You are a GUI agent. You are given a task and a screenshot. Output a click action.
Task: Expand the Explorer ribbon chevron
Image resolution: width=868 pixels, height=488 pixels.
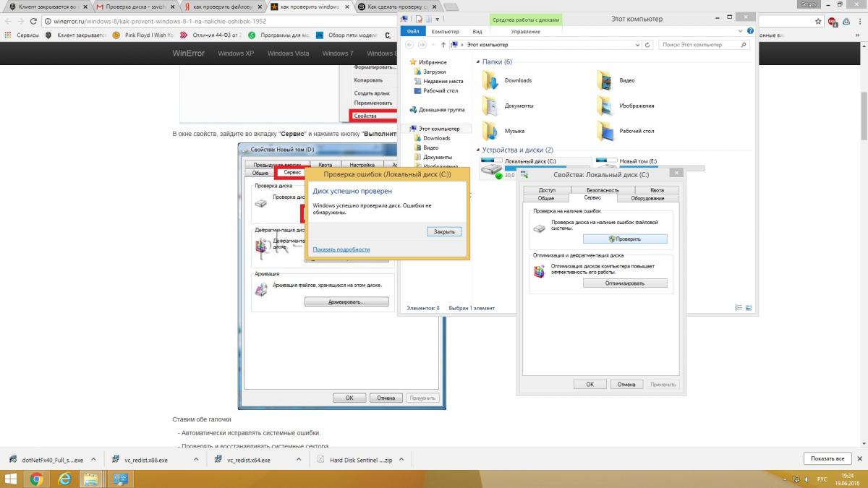coord(741,32)
